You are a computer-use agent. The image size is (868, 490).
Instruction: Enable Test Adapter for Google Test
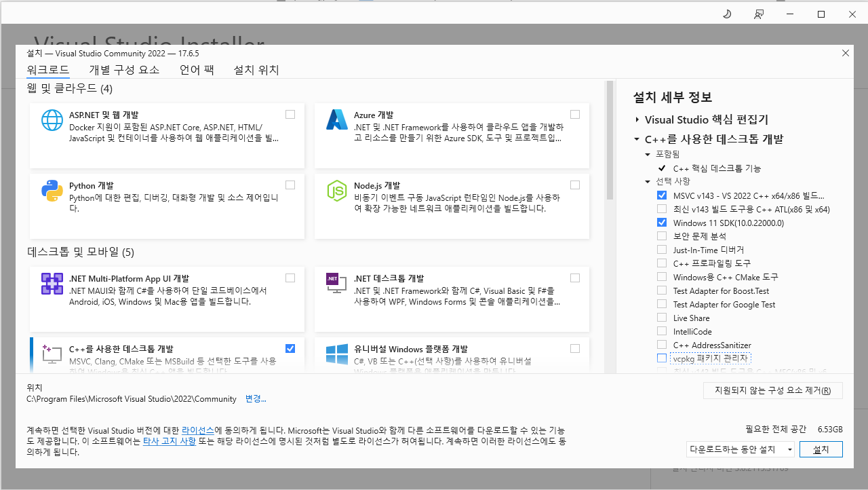(662, 304)
